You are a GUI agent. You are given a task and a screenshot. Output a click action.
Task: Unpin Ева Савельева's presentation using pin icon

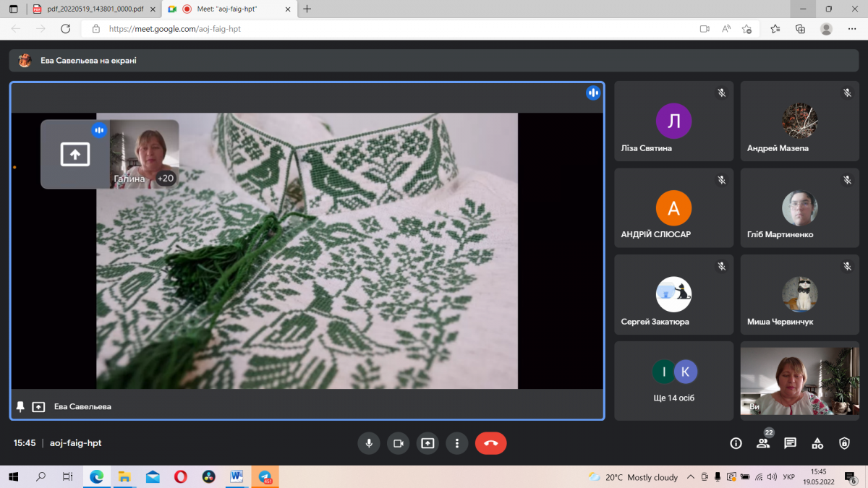click(20, 407)
